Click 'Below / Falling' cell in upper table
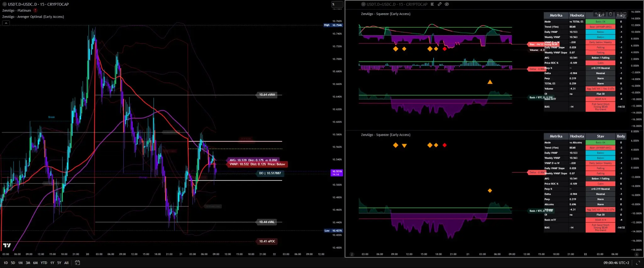 [601, 58]
